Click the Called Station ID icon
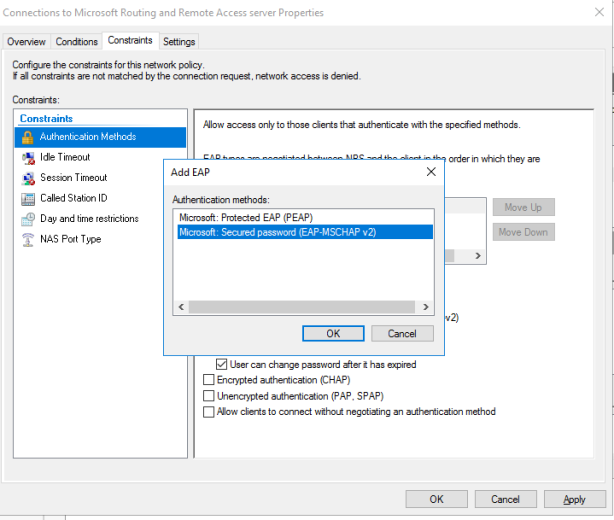This screenshot has height=520, width=614. [x=28, y=199]
